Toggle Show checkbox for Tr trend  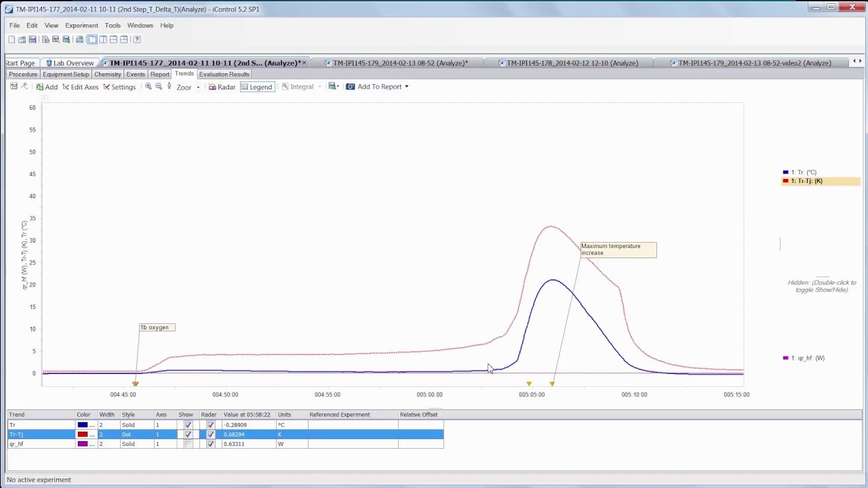tap(188, 425)
